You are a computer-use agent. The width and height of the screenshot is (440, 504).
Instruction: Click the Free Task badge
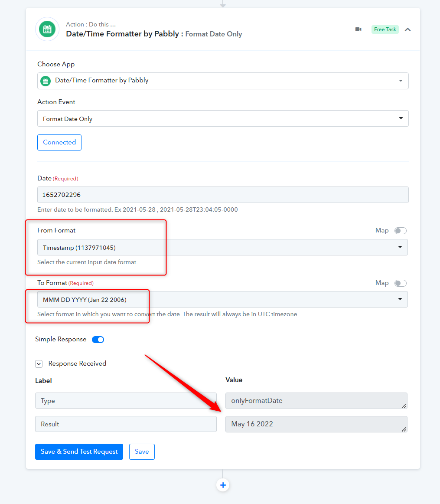385,29
